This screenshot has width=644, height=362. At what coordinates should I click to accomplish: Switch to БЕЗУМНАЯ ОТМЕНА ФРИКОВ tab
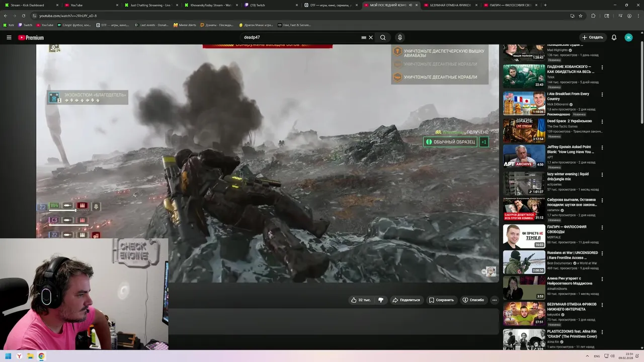pyautogui.click(x=450, y=5)
